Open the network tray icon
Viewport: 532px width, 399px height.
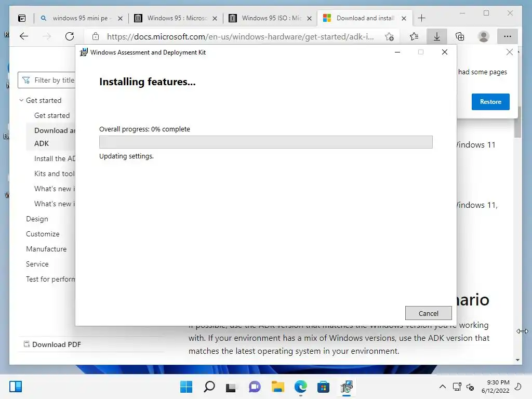(457, 387)
